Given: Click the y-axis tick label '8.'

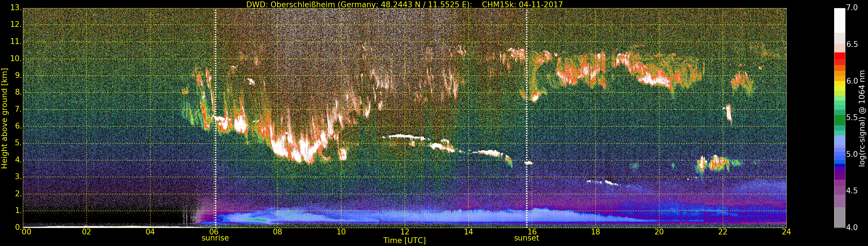Looking at the screenshot, I should (x=18, y=92).
